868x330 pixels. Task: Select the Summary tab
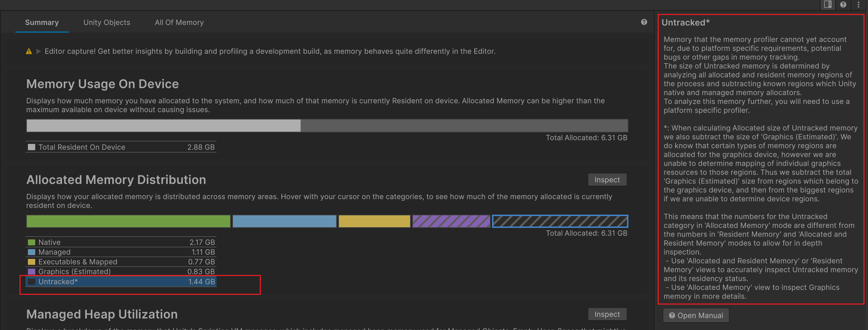[x=42, y=23]
